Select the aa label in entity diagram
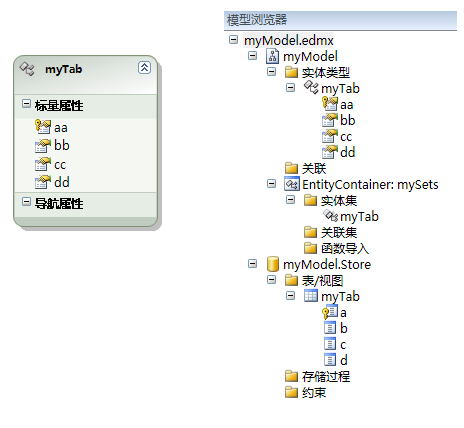Screen dimensions: 464x428 click(x=61, y=128)
